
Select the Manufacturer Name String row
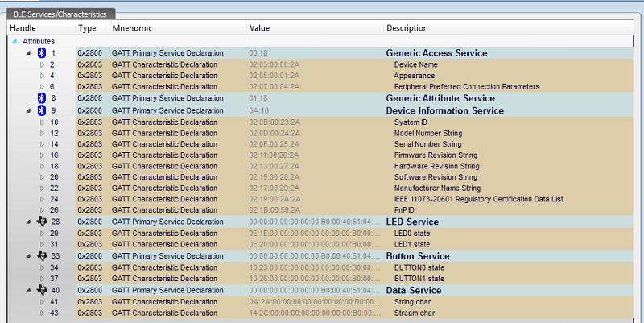click(x=437, y=188)
